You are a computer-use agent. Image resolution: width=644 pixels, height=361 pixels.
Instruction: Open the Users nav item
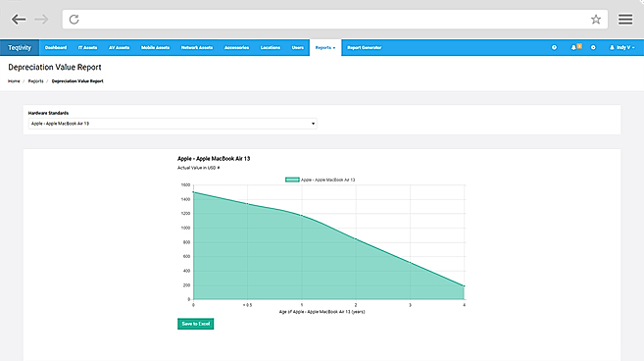(x=298, y=48)
